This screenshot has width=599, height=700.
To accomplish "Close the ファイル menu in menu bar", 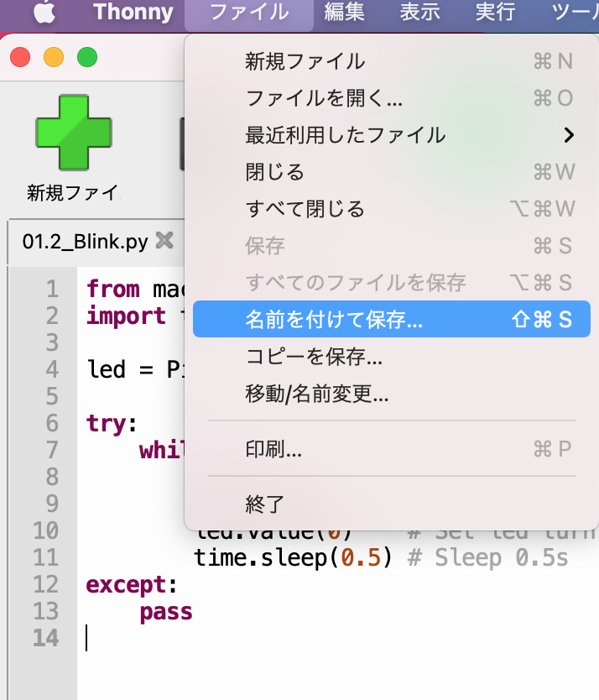I will click(x=249, y=12).
